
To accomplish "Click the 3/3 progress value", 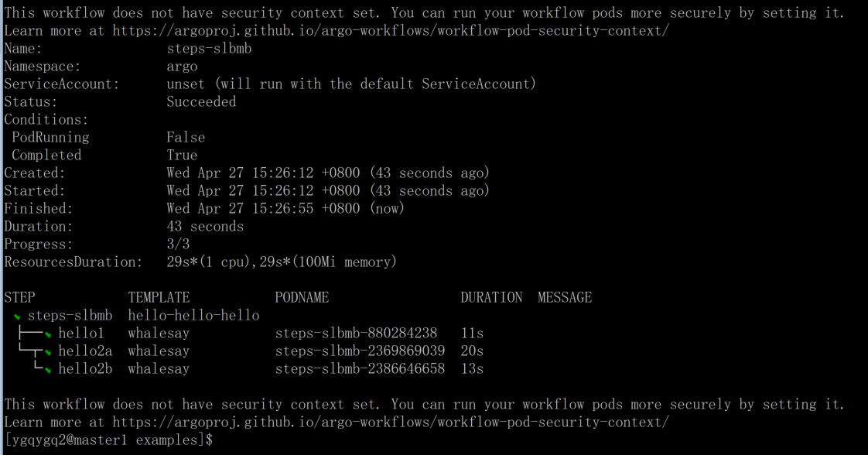I will point(178,244).
